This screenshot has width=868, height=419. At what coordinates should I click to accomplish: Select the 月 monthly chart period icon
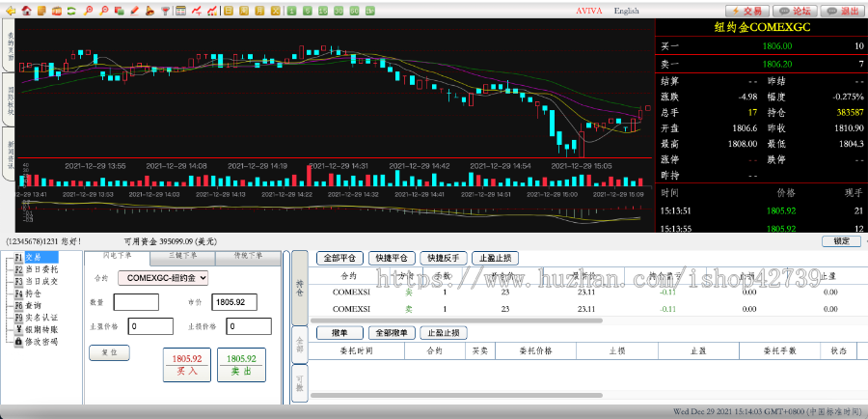point(259,11)
